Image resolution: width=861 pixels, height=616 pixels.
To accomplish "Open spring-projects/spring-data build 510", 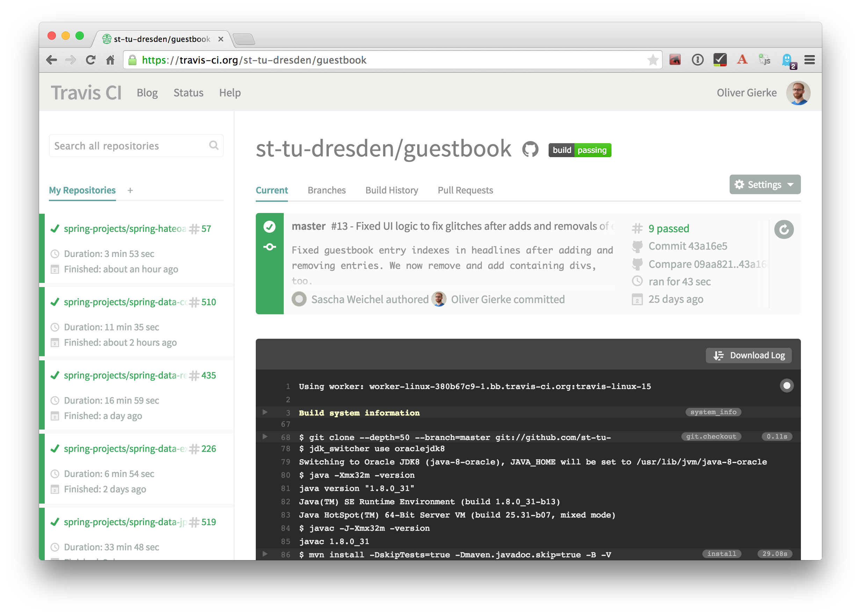I will click(x=140, y=302).
